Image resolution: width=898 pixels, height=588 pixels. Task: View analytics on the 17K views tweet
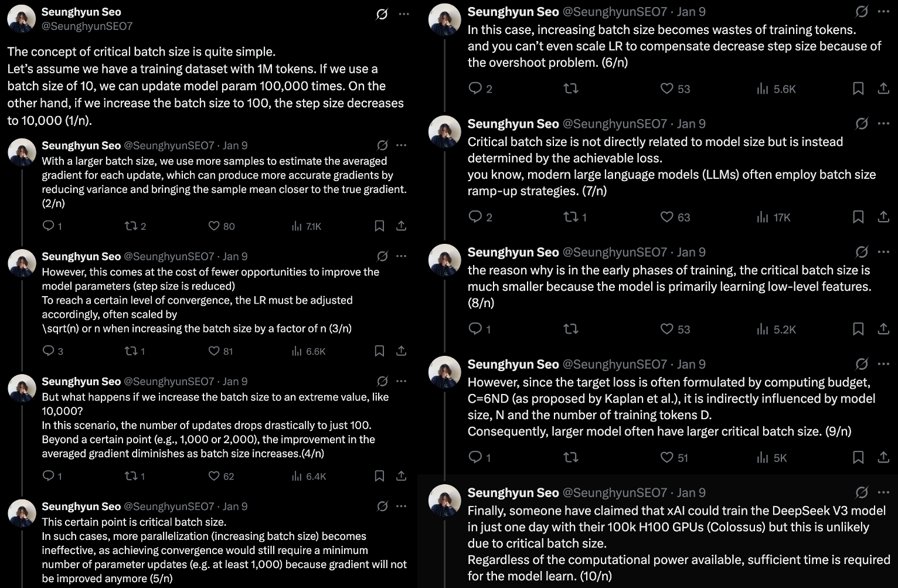(773, 217)
